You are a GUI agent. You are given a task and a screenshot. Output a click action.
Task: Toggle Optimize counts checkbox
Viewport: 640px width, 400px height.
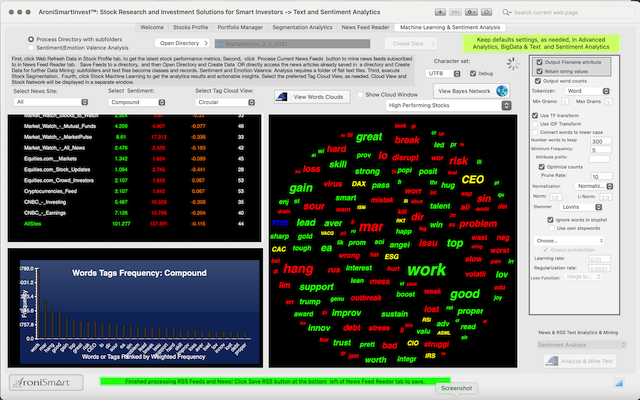pos(542,167)
